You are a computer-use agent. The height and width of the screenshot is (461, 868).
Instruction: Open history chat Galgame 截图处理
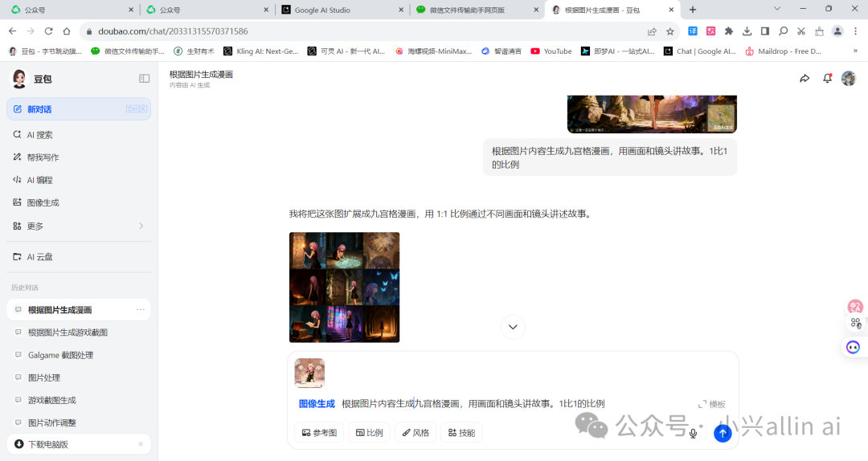79,355
